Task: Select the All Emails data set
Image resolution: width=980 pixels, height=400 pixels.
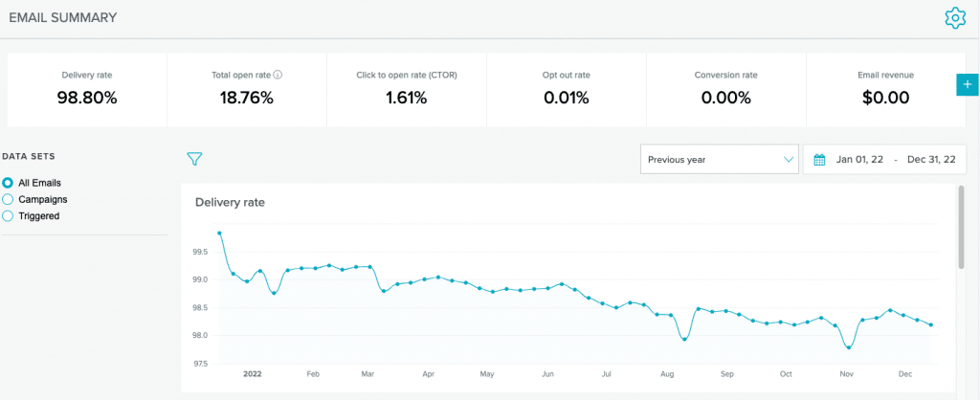Action: (9, 183)
